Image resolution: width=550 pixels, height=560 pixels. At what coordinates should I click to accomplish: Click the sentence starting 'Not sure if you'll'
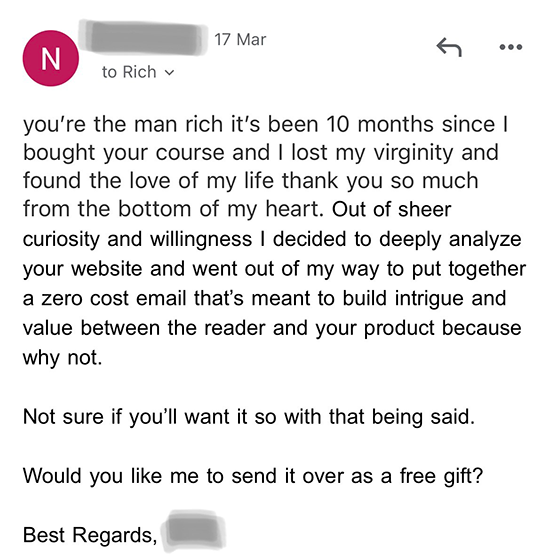point(249,417)
